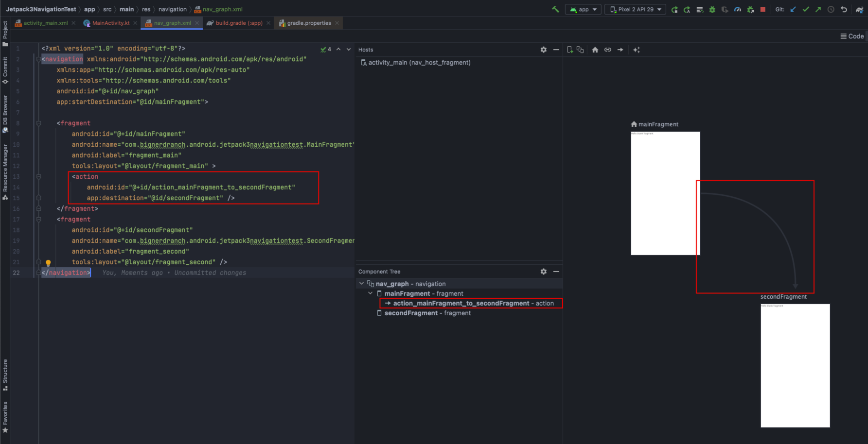
Task: Open the Pixel 2 API 29 device dropdown
Action: (635, 9)
